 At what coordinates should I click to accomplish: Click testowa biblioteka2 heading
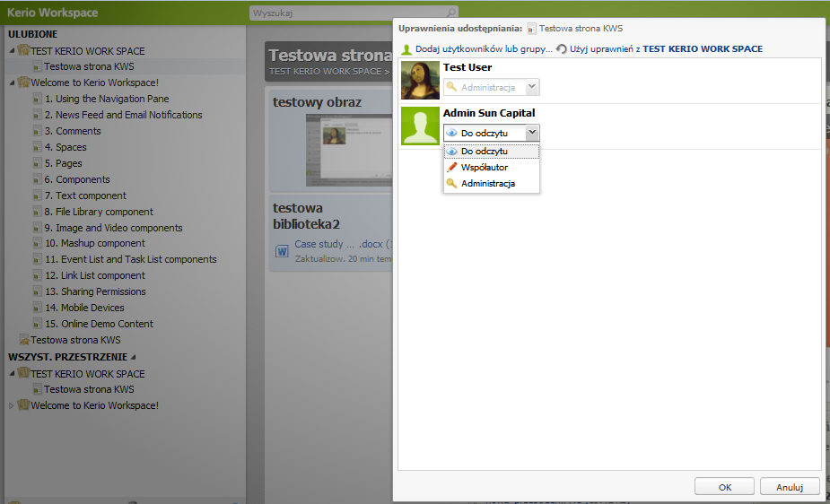pos(306,216)
